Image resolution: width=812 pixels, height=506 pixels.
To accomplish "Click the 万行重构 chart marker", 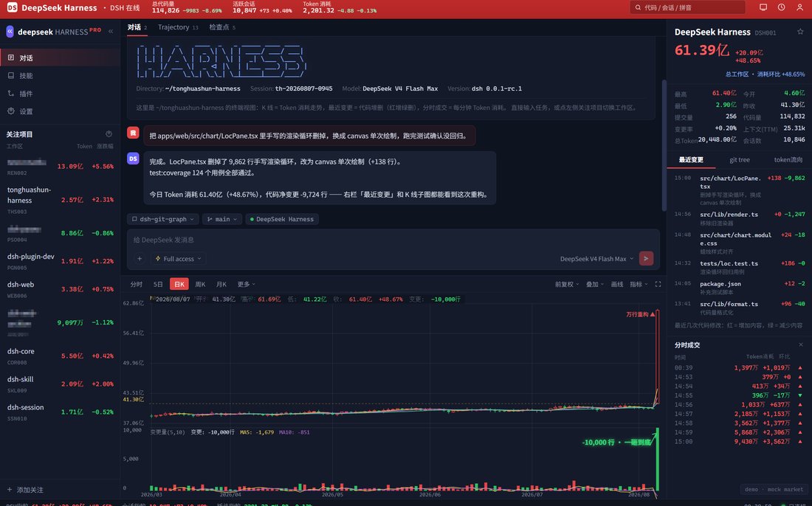I will (x=641, y=314).
